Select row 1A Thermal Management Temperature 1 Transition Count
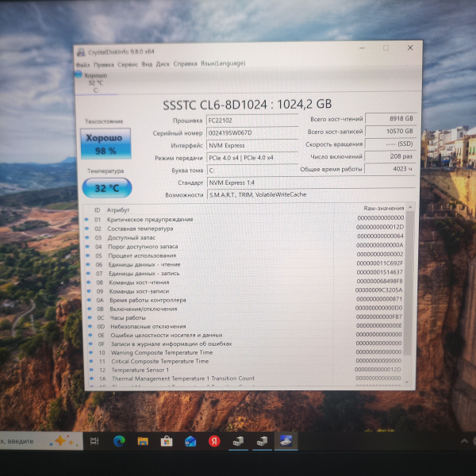This screenshot has height=476, width=476. [247, 378]
